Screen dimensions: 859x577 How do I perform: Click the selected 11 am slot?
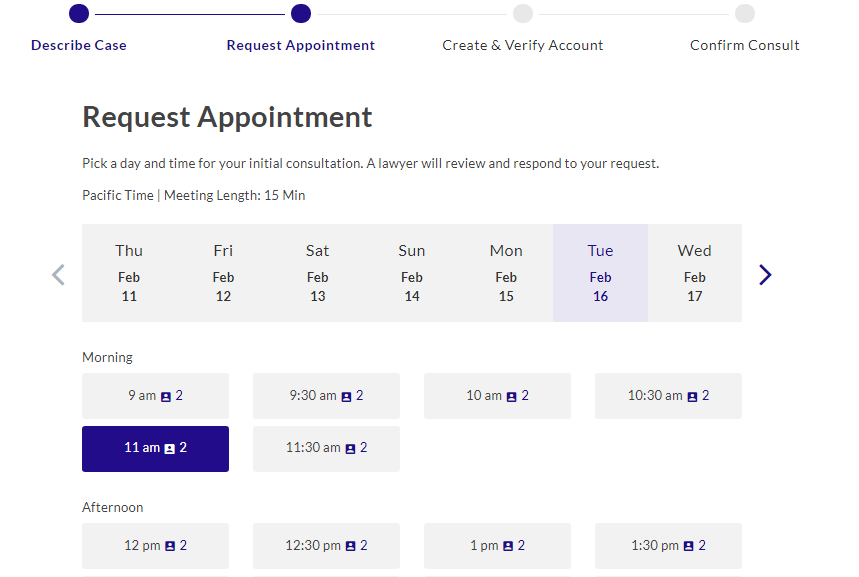point(156,449)
